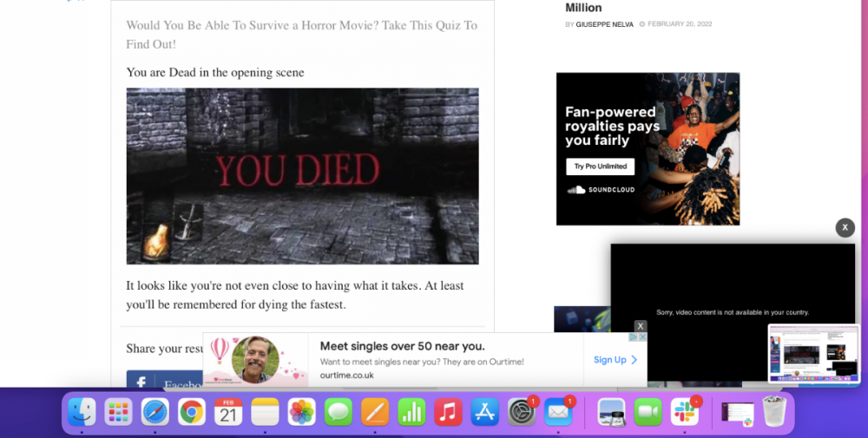Viewport: 868px width, 438px height.
Task: Open Messages from the dock
Action: [x=339, y=412]
